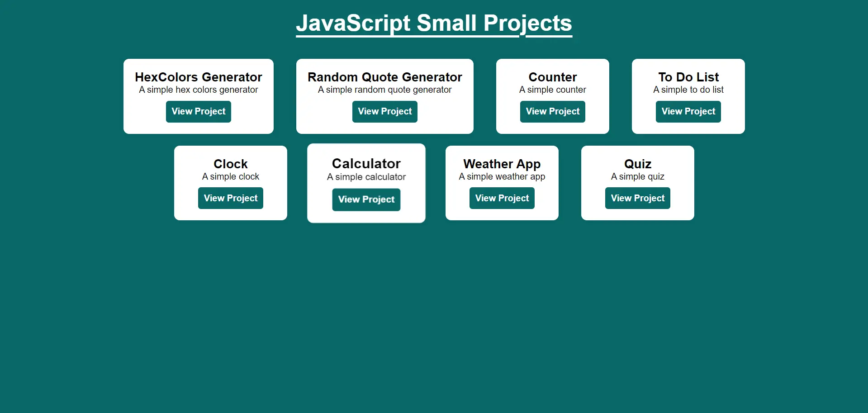The height and width of the screenshot is (413, 868).
Task: Open View Project for Weather App
Action: [x=502, y=198]
